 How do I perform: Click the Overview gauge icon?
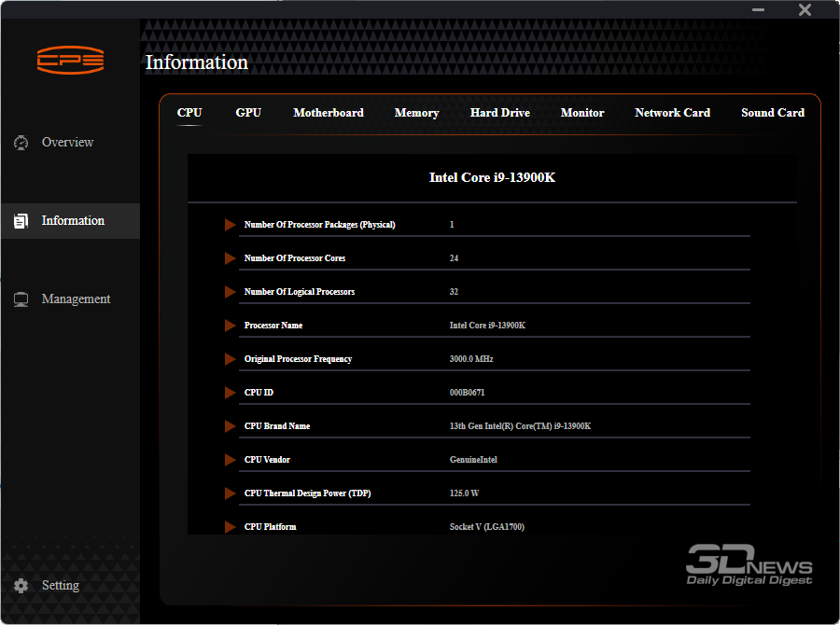click(21, 143)
